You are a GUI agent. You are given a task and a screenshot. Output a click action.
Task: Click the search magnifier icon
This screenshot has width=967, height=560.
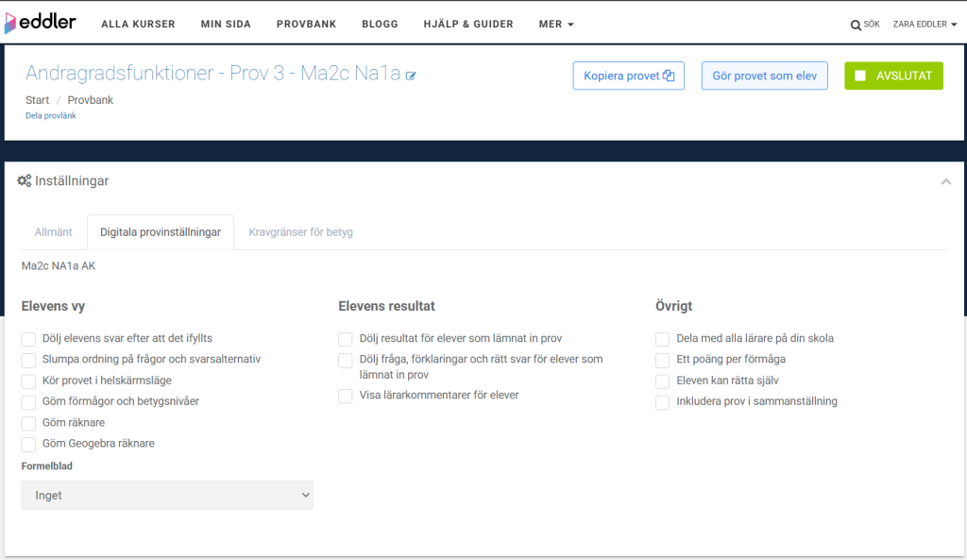[856, 25]
